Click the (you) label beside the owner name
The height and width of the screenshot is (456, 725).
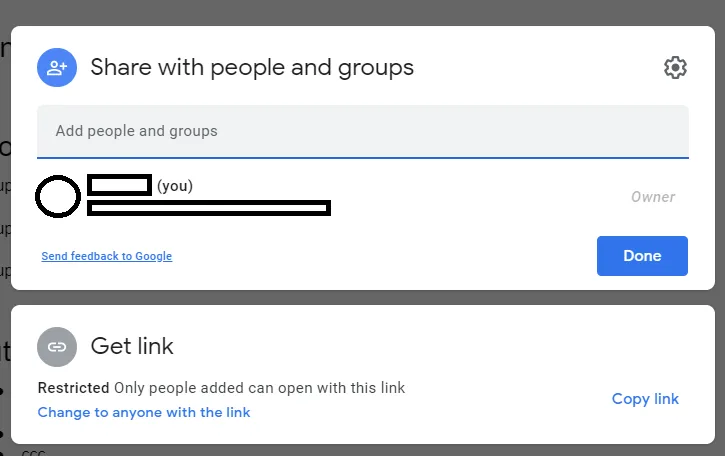pos(175,186)
